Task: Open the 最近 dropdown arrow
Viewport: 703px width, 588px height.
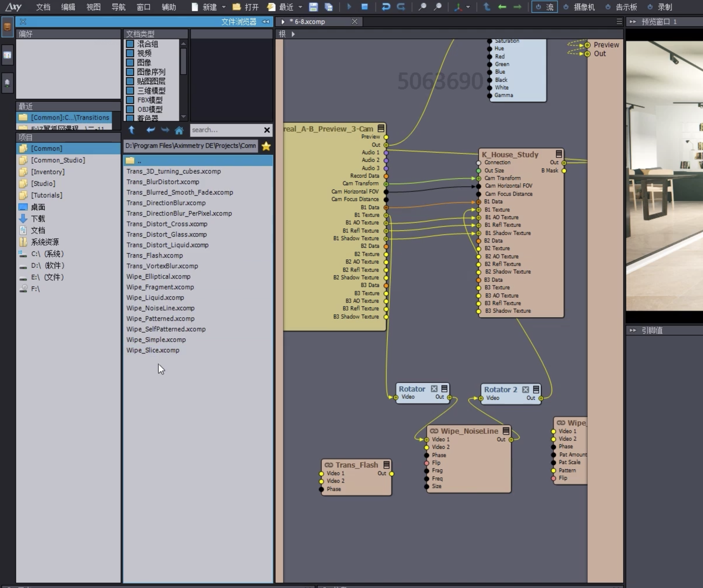Action: click(300, 7)
